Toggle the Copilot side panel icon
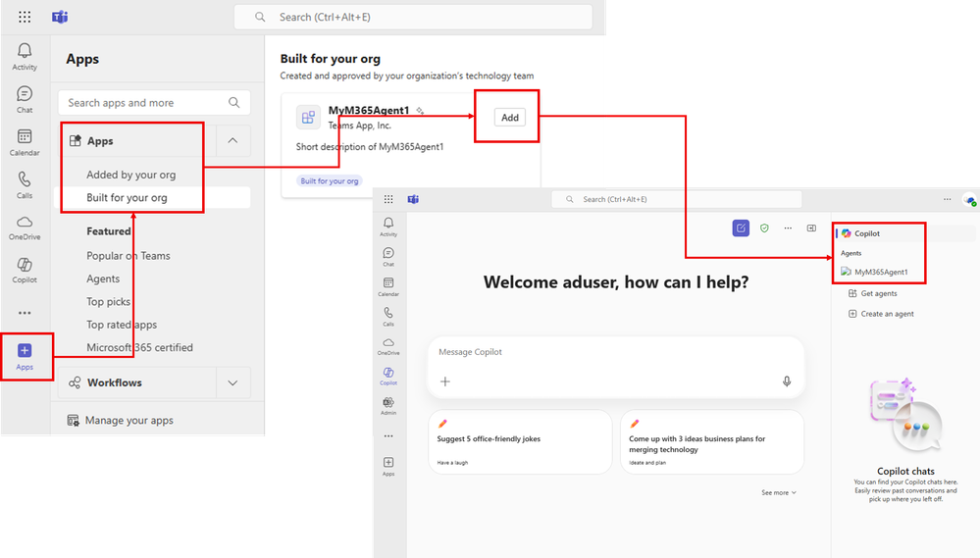 pos(811,228)
